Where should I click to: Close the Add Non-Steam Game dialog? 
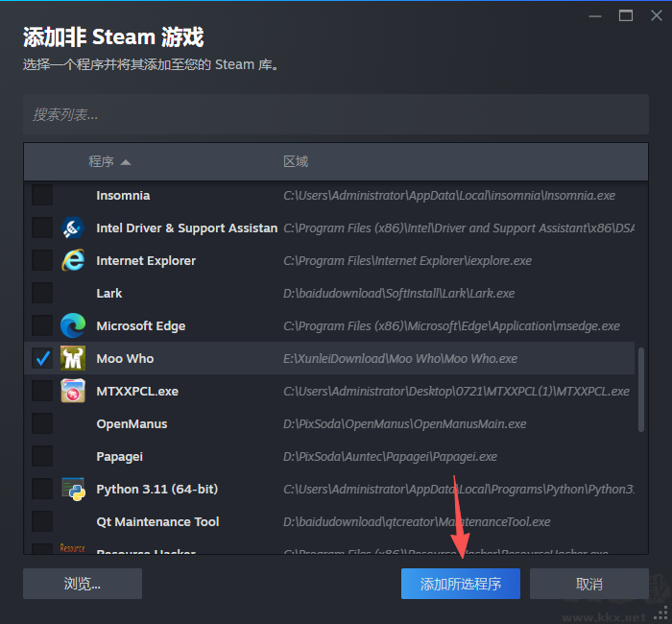click(x=657, y=16)
